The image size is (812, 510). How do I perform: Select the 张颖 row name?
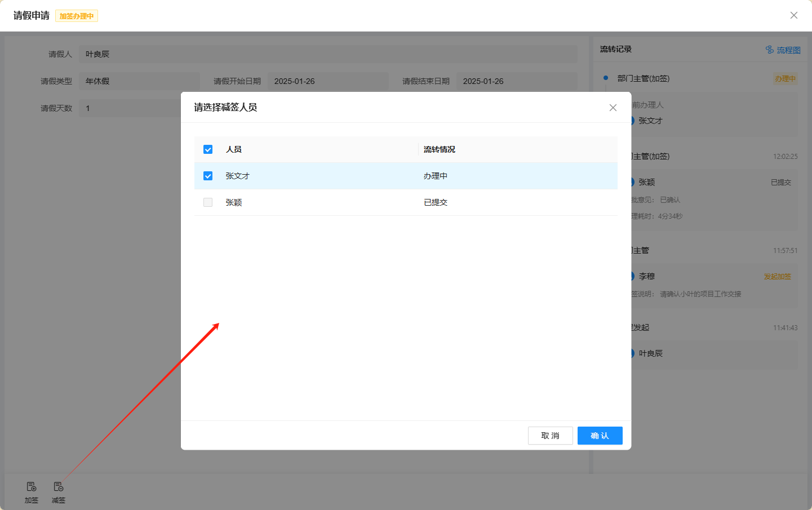click(x=234, y=202)
